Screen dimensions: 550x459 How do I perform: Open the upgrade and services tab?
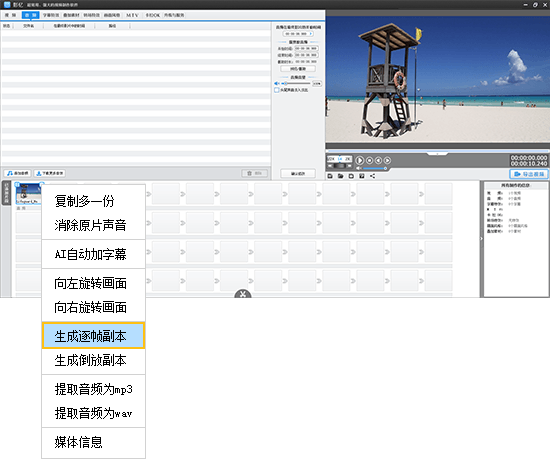point(174,15)
